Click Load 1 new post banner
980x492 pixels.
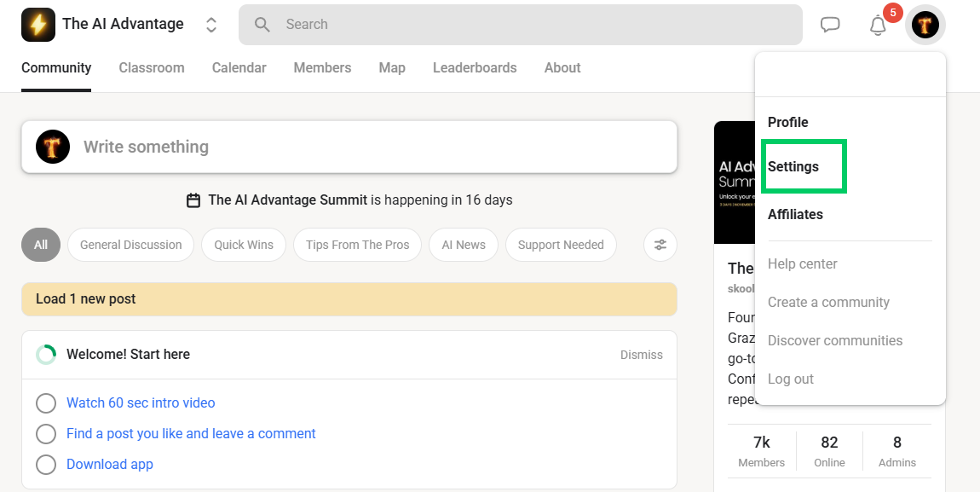click(x=349, y=298)
